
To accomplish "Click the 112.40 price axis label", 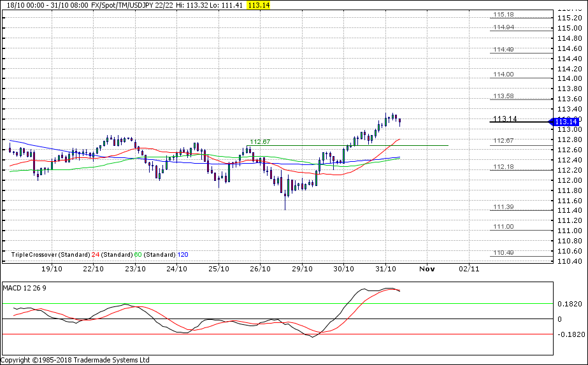I will click(570, 160).
